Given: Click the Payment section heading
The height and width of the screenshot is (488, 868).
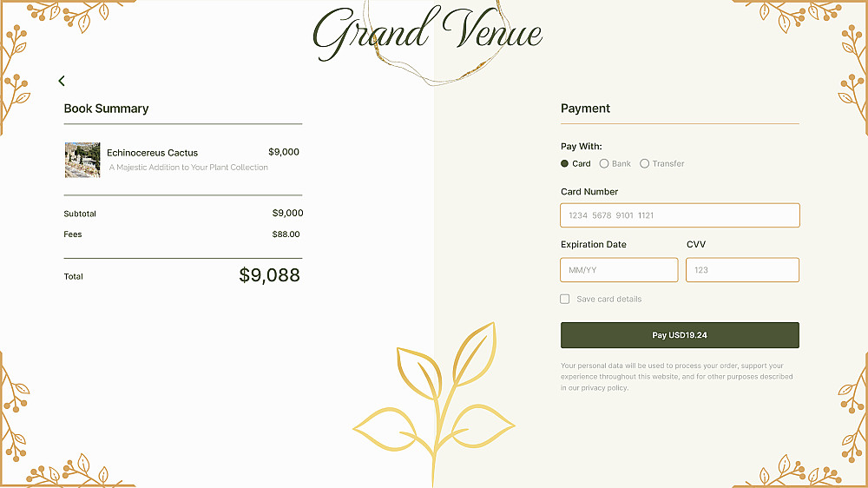Looking at the screenshot, I should tap(585, 109).
